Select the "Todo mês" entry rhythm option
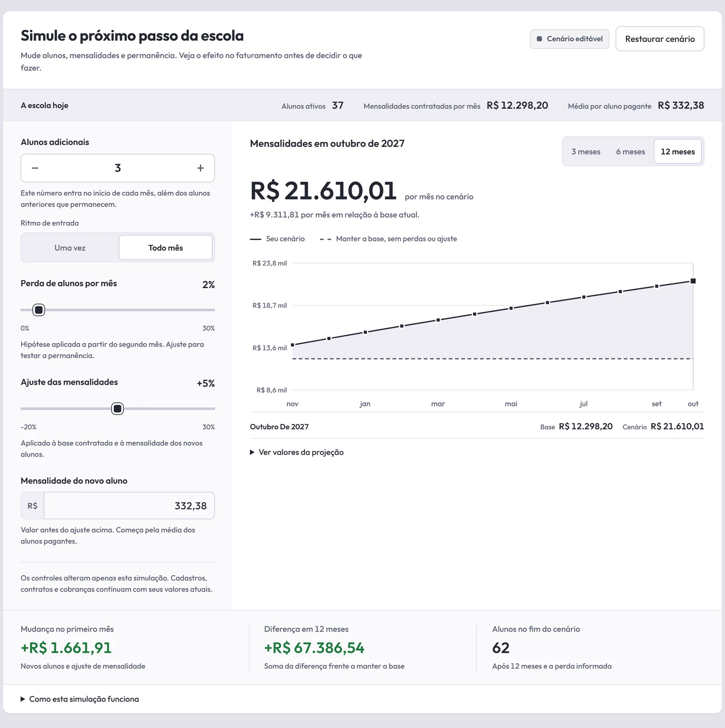Screen dimensions: 725x728 pyautogui.click(x=165, y=248)
